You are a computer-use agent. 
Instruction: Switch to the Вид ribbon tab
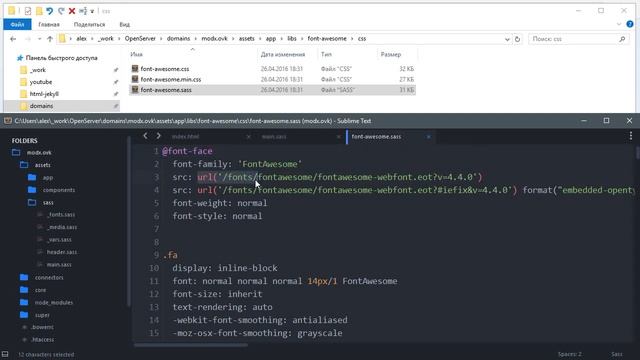124,24
